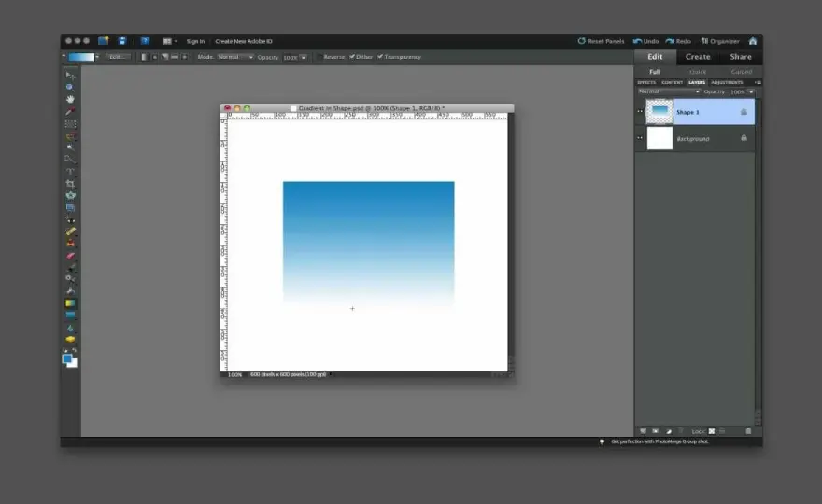Open the gradient Mode dropdown
Image resolution: width=822 pixels, height=504 pixels.
[235, 57]
